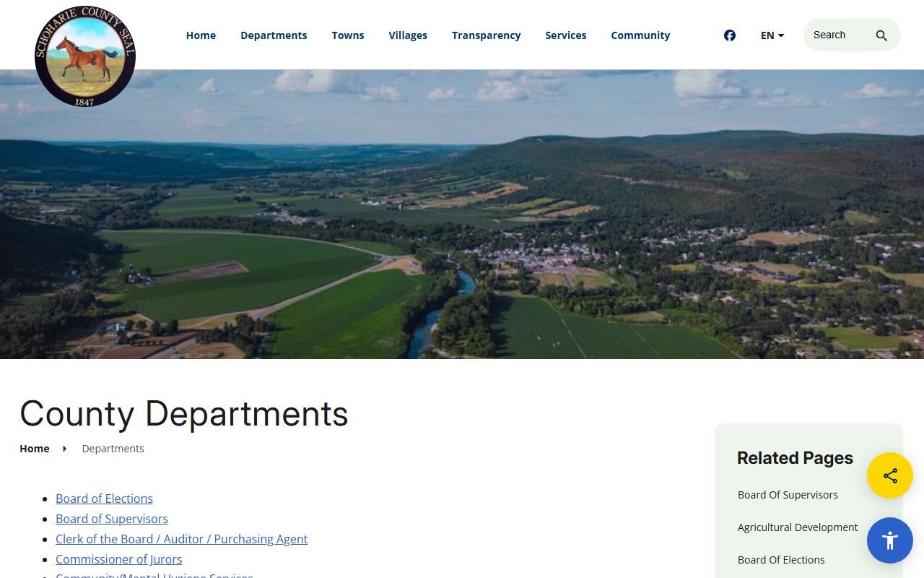Click the breadcrumb arrow separator
Viewport: 924px width, 578px height.
(x=65, y=449)
